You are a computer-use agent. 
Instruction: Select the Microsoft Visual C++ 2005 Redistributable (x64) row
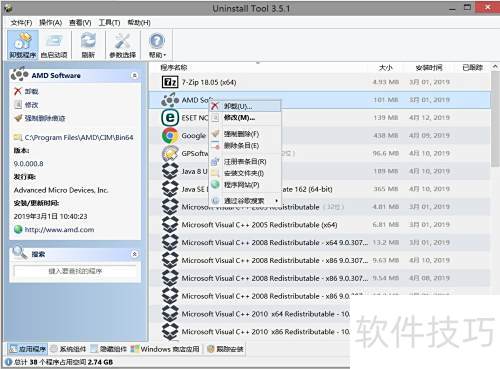click(320, 225)
